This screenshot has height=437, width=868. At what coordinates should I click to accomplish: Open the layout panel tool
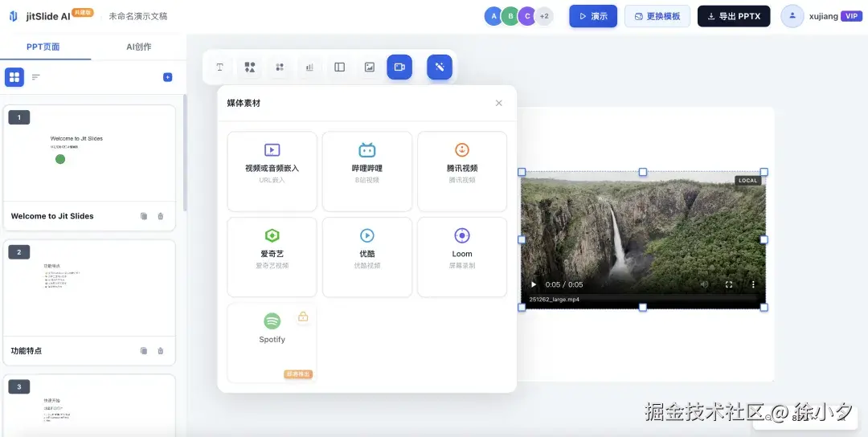[339, 67]
